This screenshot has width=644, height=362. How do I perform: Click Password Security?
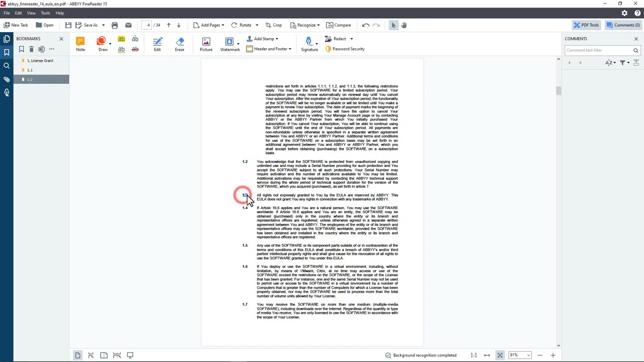click(x=345, y=49)
